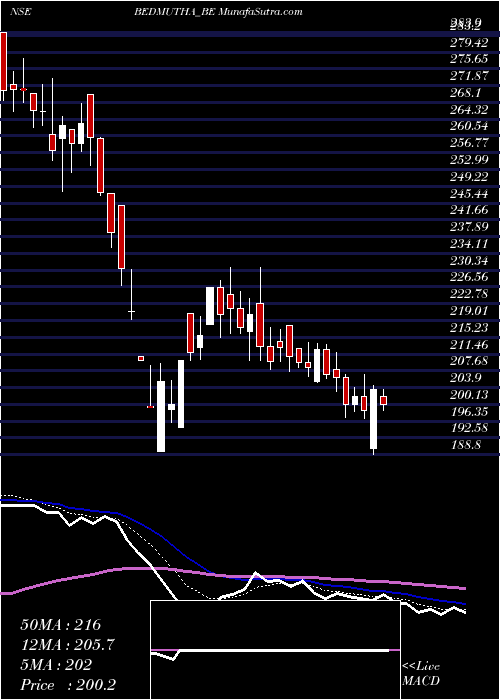Click the <<Live MACD label
500x700 pixels.
[x=421, y=674]
